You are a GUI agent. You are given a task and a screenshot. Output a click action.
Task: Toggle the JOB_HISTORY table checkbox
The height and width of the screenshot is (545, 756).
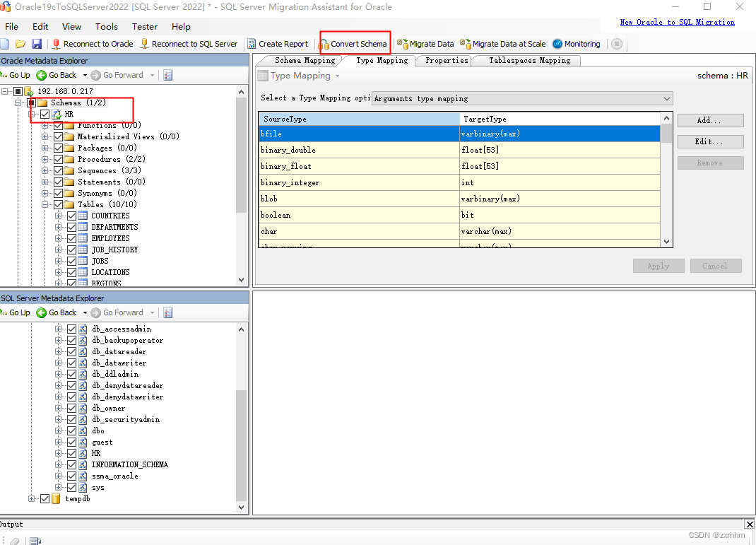click(x=72, y=250)
